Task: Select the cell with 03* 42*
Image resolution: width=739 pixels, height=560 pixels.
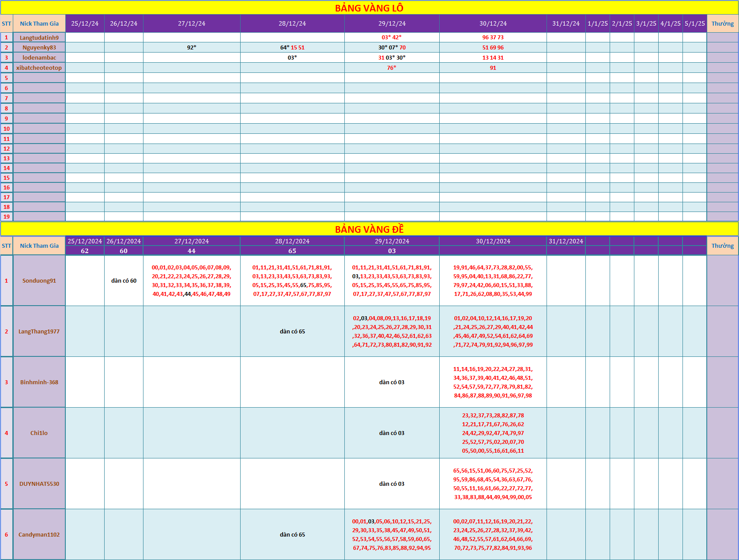Action: [392, 38]
